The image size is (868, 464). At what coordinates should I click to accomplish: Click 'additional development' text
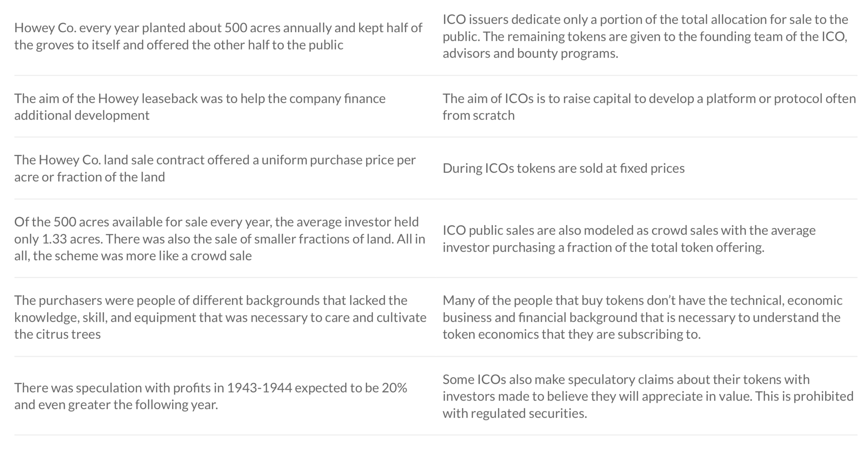[81, 115]
